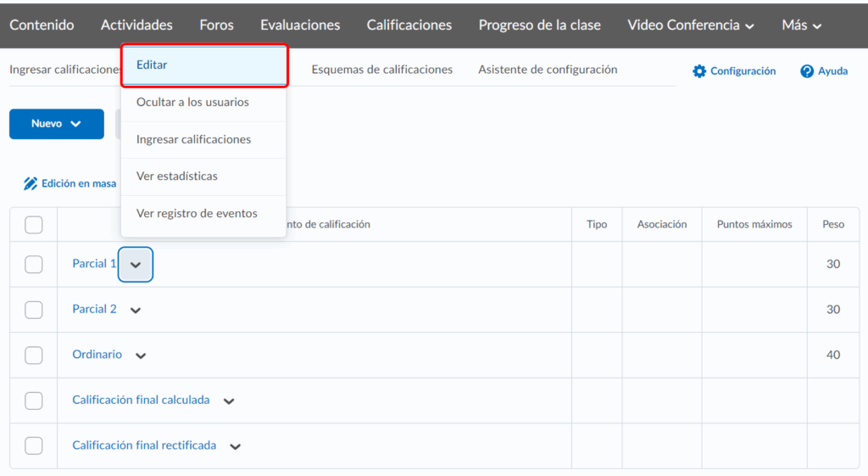
Task: Open the Nuevo dropdown button
Action: 56,124
